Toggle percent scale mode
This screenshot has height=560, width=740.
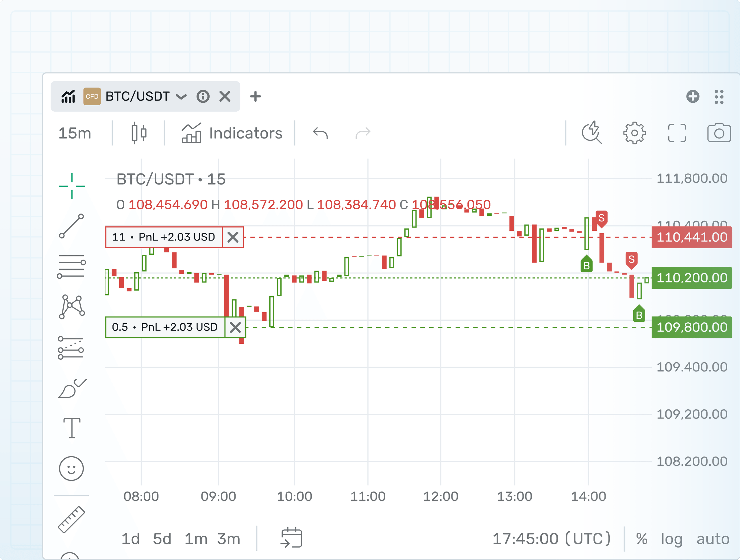642,539
